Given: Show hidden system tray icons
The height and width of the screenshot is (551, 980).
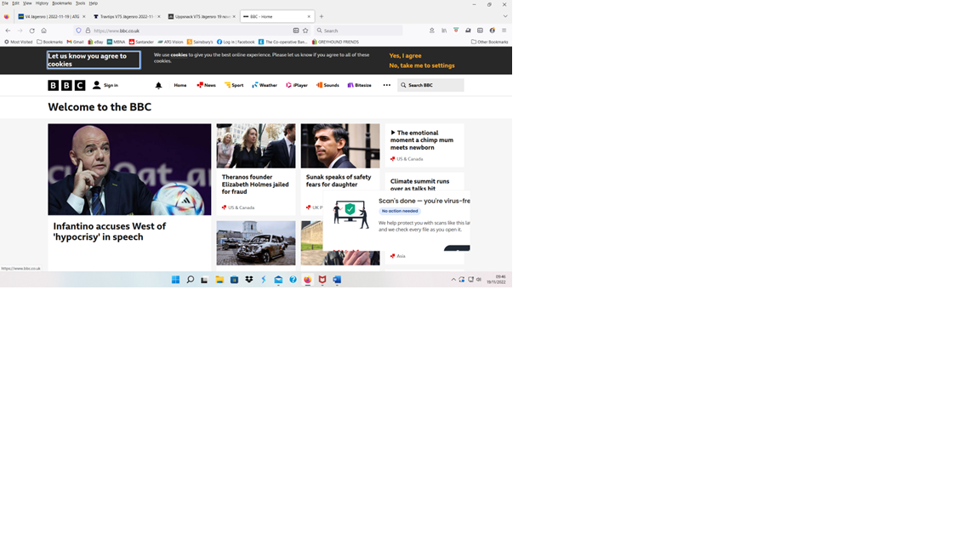Looking at the screenshot, I should pos(453,280).
